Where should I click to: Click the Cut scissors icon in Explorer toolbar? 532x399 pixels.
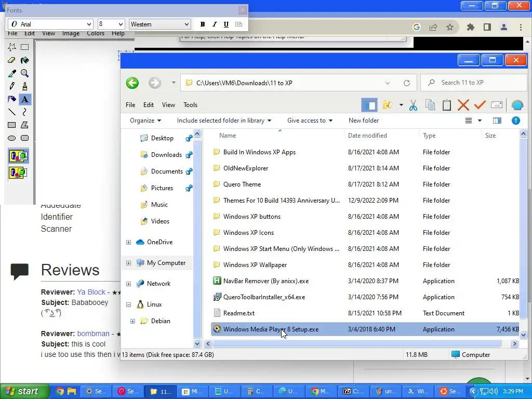click(413, 105)
